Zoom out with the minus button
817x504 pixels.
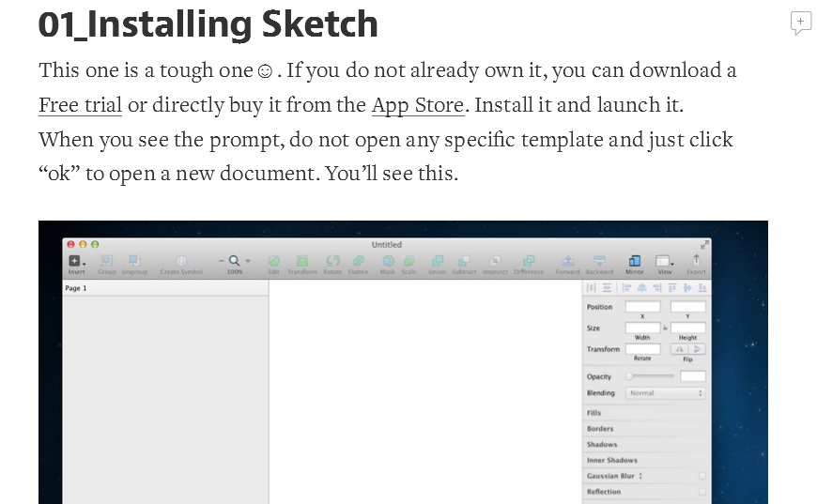pyautogui.click(x=222, y=261)
